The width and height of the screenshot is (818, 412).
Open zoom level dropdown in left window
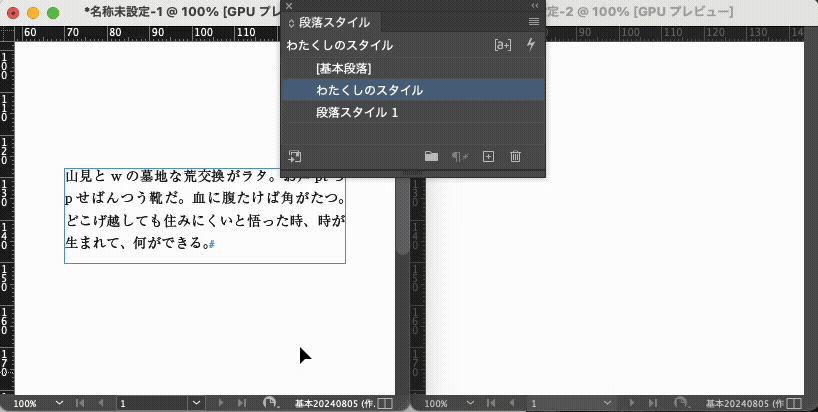(x=60, y=403)
